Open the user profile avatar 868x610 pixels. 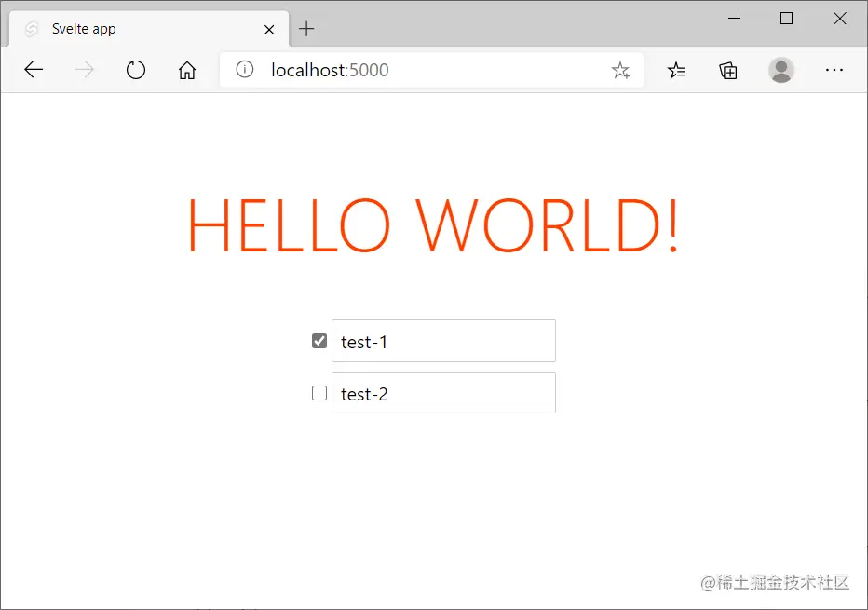pos(781,70)
